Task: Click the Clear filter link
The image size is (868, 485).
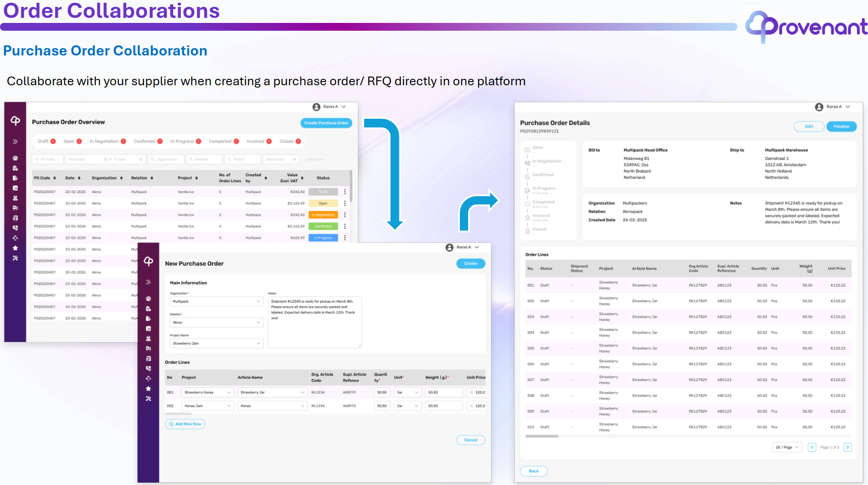Action: coord(316,160)
